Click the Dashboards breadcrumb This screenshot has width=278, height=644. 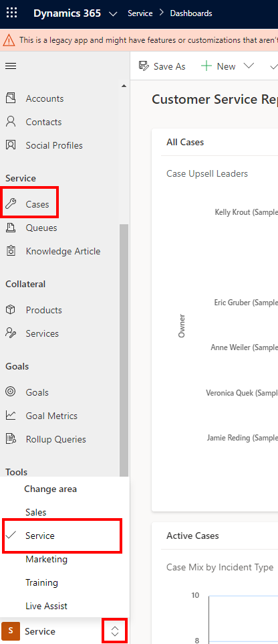click(x=191, y=13)
